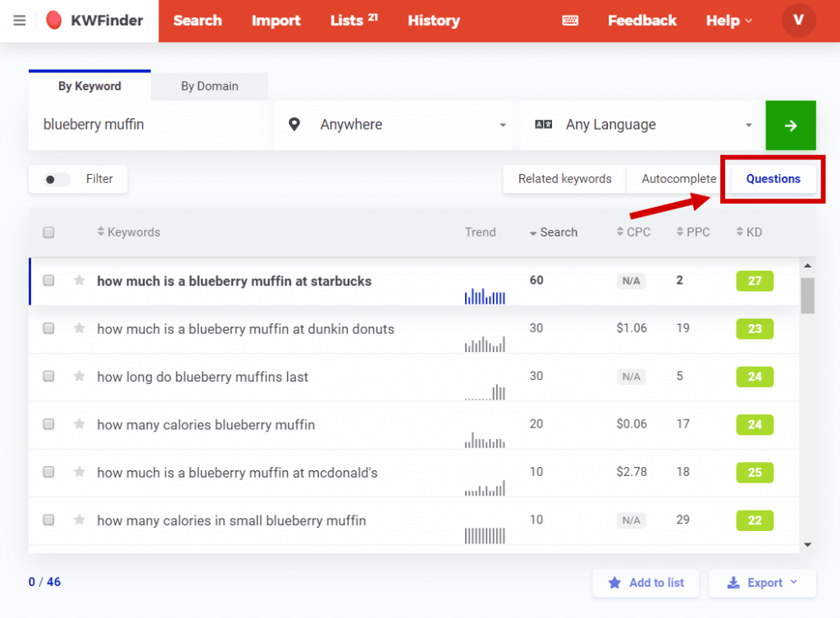The height and width of the screenshot is (618, 840).
Task: Tick the checkbox for the Dunkin Donuts keyword
Action: (48, 328)
